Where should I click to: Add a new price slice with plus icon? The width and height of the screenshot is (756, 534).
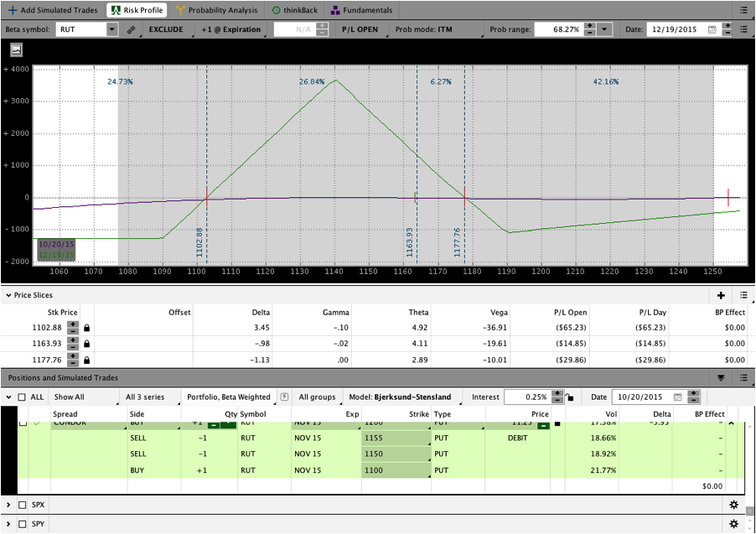pyautogui.click(x=721, y=295)
